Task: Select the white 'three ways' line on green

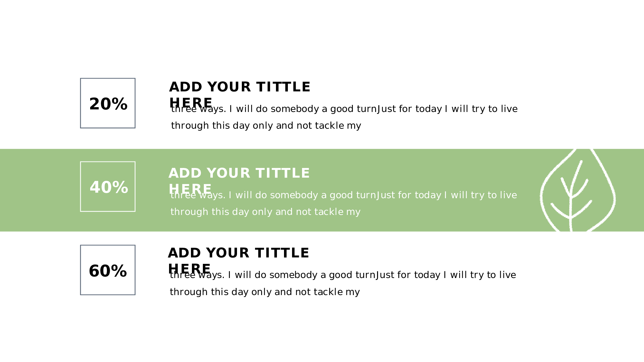Action: [344, 195]
